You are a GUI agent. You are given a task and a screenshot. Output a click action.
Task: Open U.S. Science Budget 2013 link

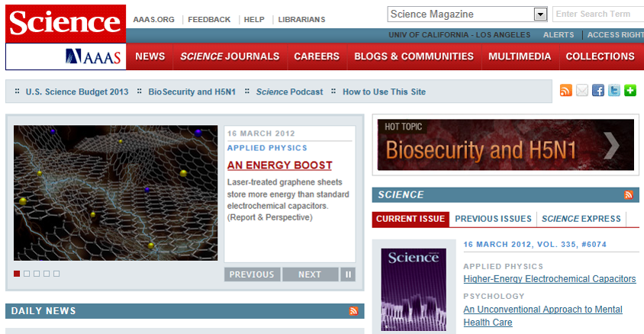(x=77, y=92)
